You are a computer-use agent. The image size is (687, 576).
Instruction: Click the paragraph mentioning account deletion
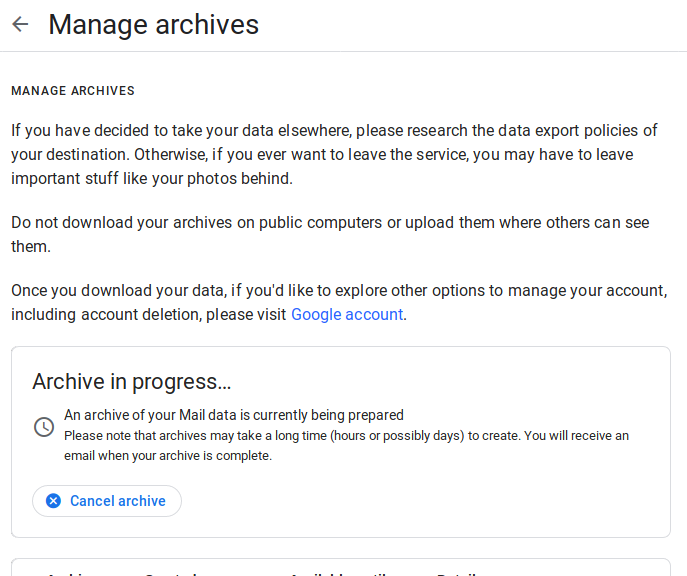339,303
